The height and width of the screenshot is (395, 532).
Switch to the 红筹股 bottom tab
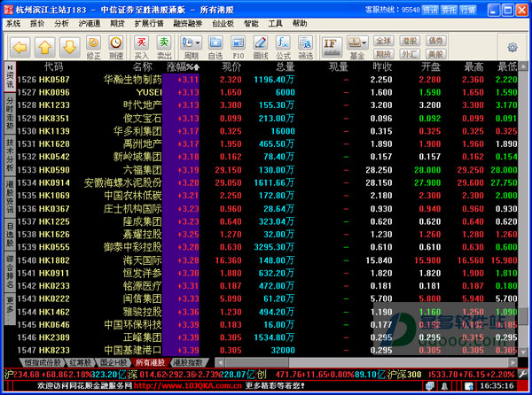80,363
